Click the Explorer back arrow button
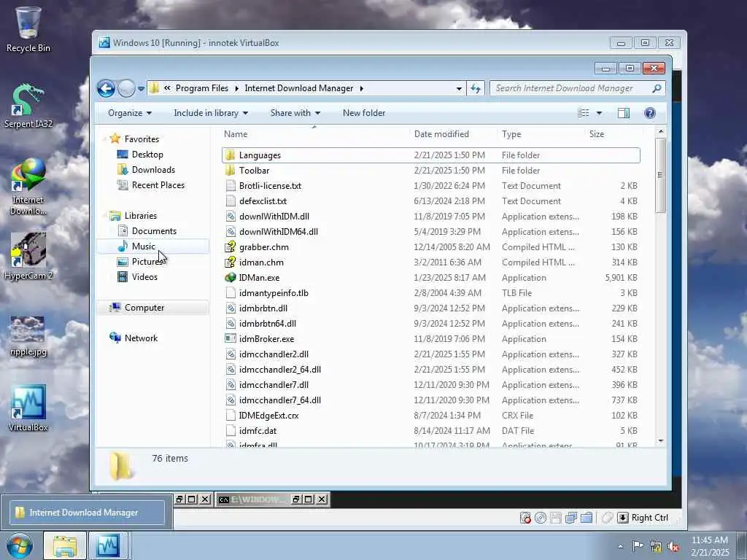The height and width of the screenshot is (560, 747). pyautogui.click(x=106, y=88)
